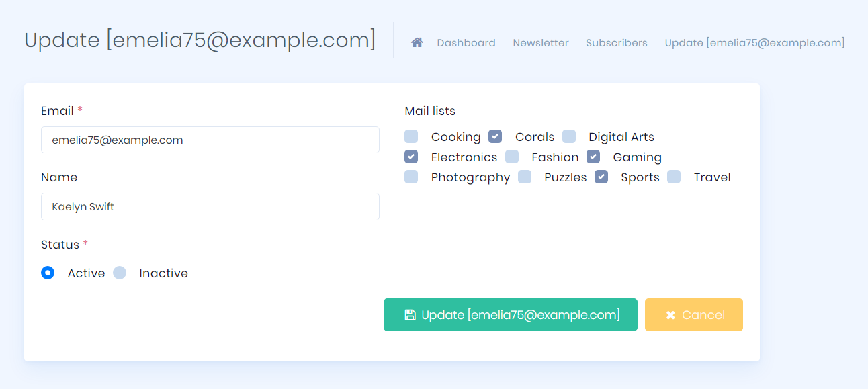The image size is (868, 389).
Task: Enable the Digital Arts checkbox
Action: pos(569,136)
